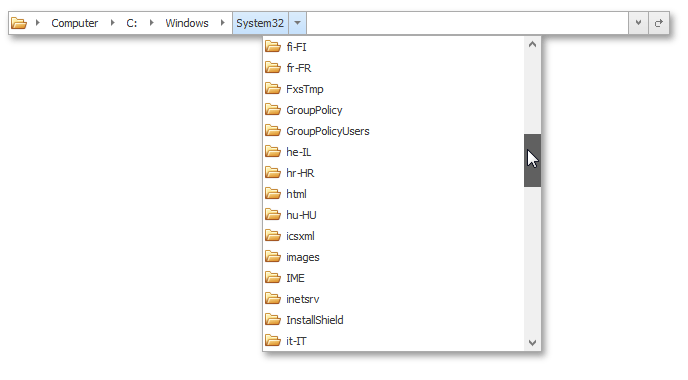
Task: Open the html folder entry
Action: pyautogui.click(x=393, y=194)
